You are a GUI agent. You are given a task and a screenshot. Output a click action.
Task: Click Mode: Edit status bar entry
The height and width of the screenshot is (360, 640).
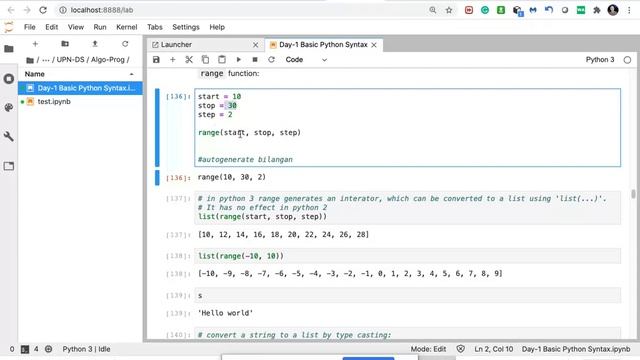[x=428, y=349]
